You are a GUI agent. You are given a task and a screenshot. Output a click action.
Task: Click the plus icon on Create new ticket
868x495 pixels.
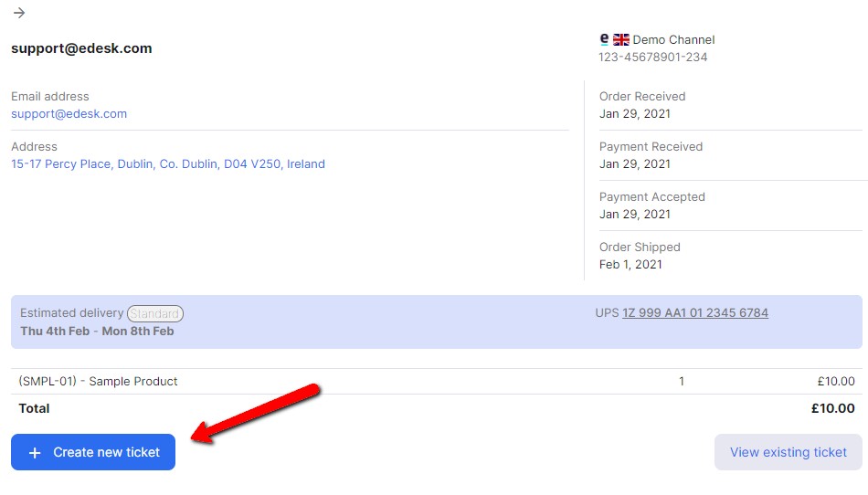click(35, 453)
